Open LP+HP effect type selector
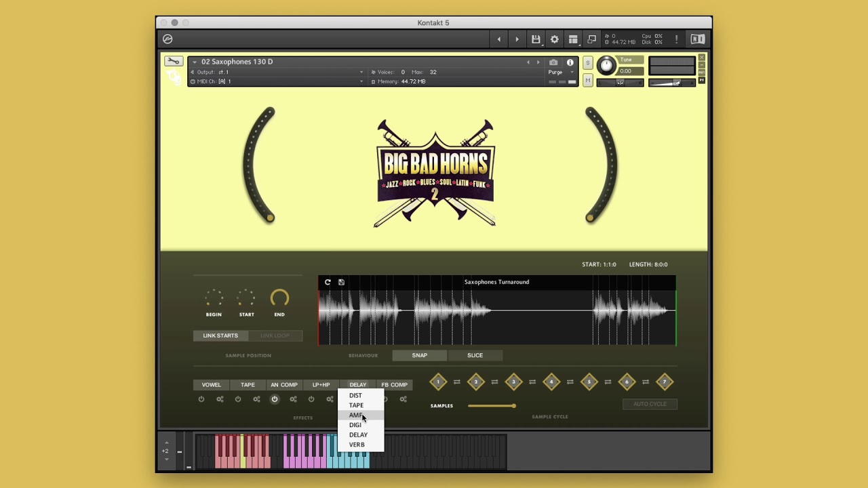Image resolution: width=868 pixels, height=488 pixels. (x=321, y=385)
